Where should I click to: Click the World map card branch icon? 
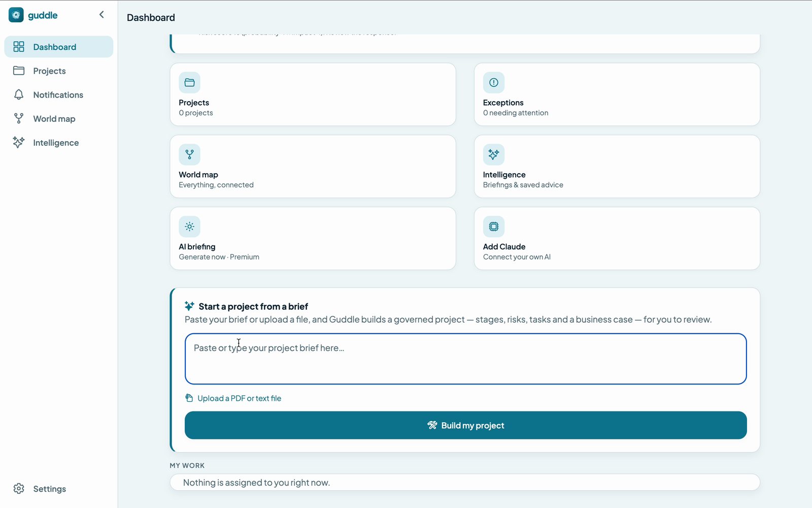(x=189, y=154)
